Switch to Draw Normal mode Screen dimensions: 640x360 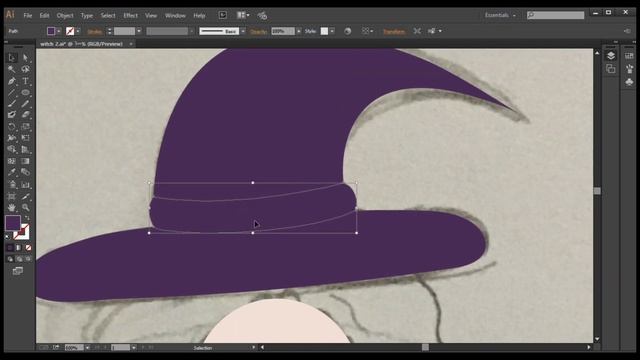[10, 259]
